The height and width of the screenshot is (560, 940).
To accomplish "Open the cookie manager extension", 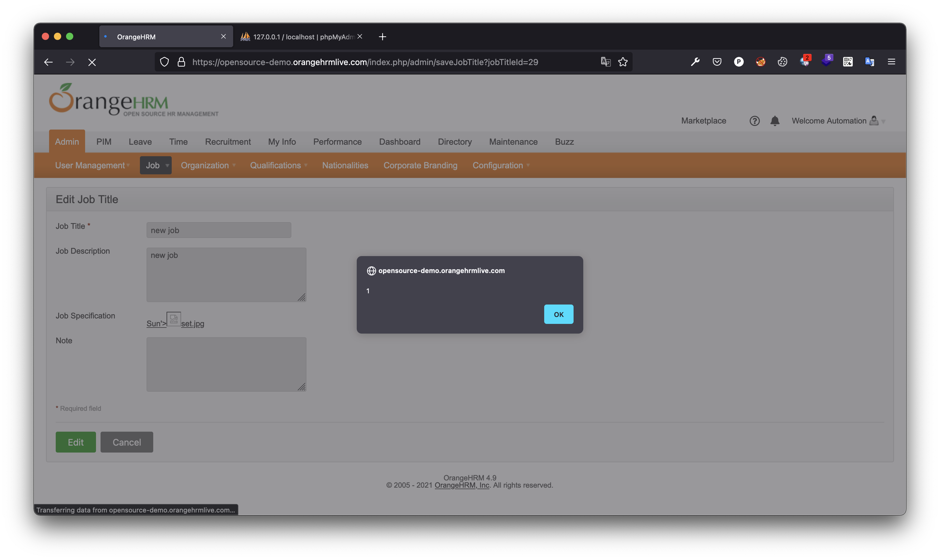I will click(x=782, y=61).
